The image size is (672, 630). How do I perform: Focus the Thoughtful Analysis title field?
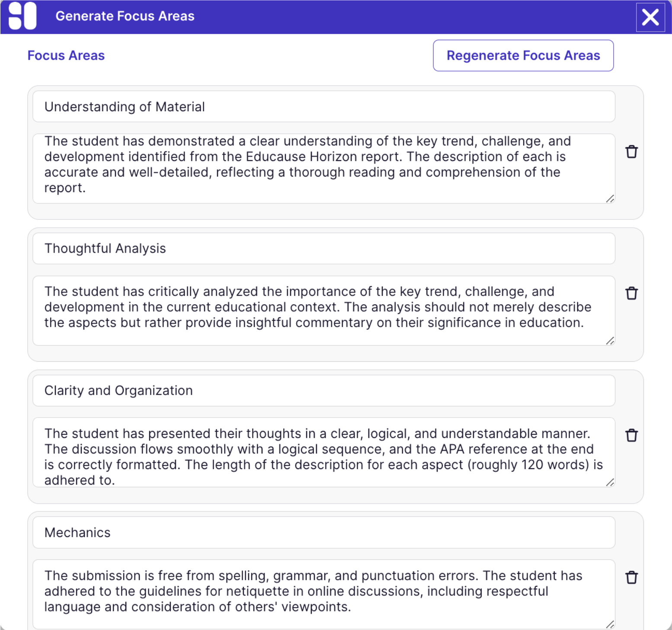coord(323,249)
